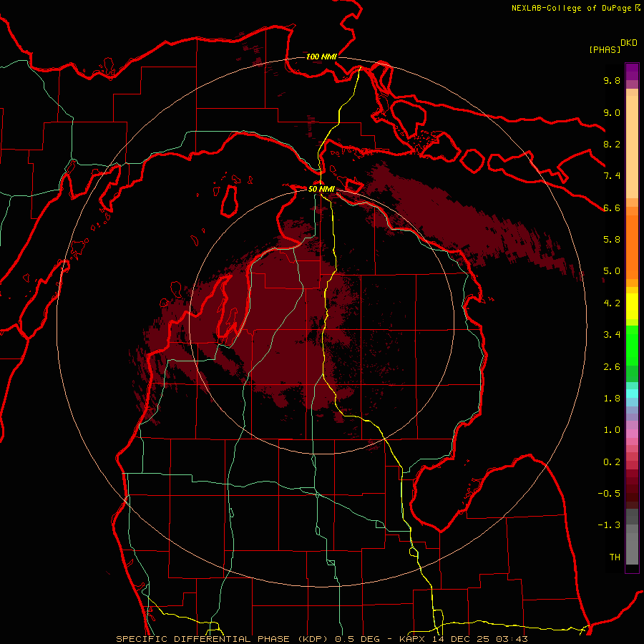Click the purple top of the color scale
644x644 pixels.
(632, 72)
